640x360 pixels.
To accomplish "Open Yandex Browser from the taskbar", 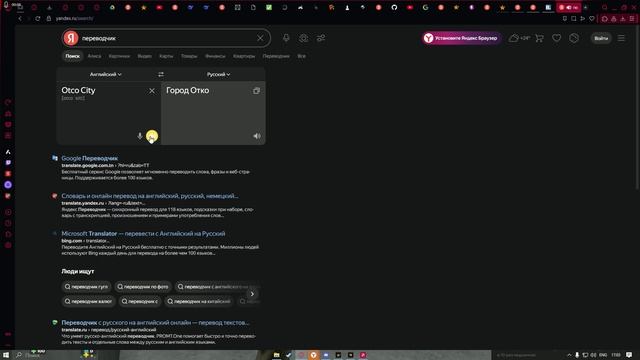I will 313,355.
